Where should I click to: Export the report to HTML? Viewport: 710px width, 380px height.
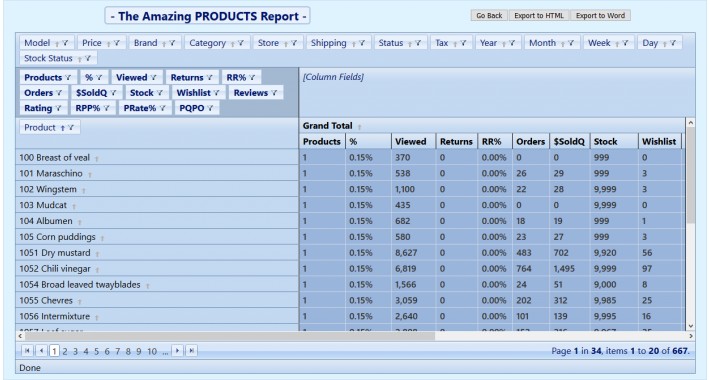539,15
